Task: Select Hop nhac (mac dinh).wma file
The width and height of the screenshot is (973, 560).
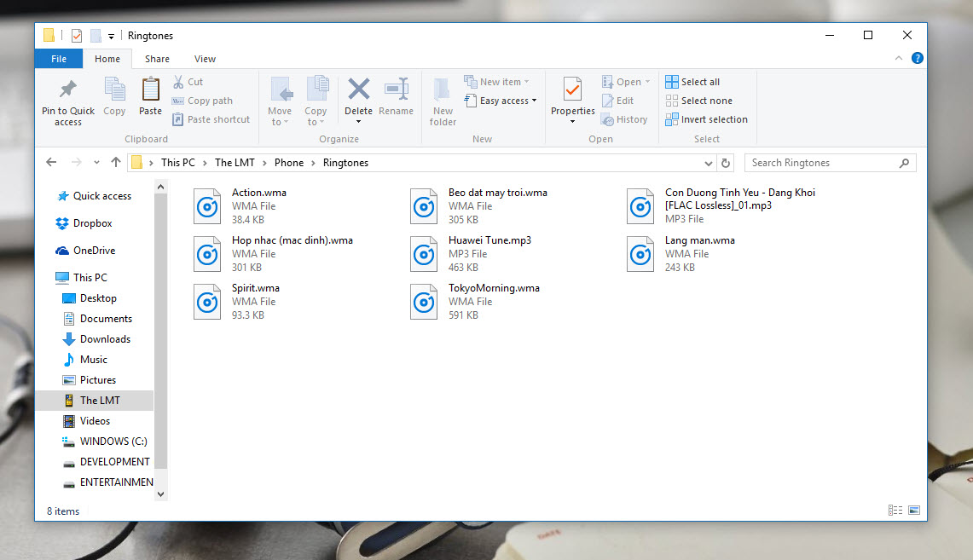Action: (x=273, y=254)
